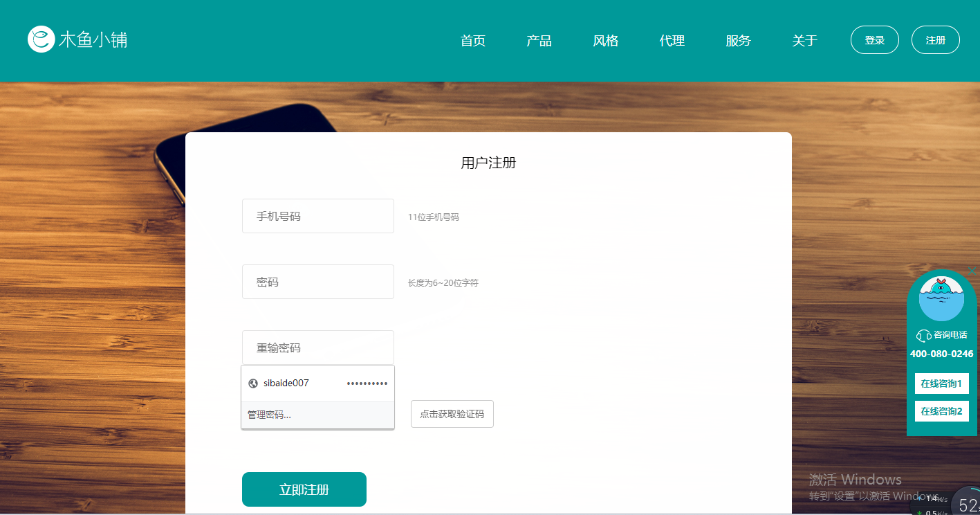Open the 关于 page link

804,40
